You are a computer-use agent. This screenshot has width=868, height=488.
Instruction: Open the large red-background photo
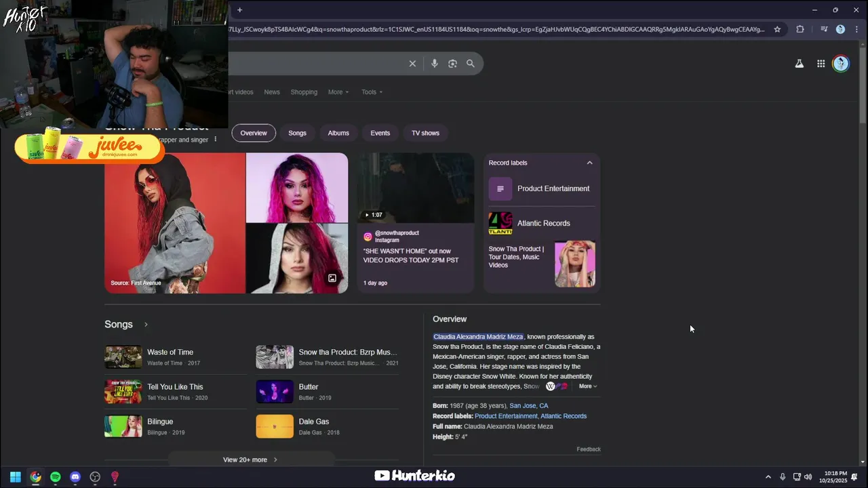pos(175,223)
